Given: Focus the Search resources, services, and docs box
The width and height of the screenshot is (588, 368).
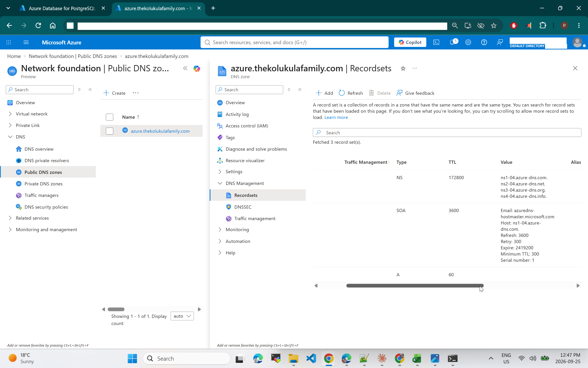Looking at the screenshot, I should [x=294, y=42].
